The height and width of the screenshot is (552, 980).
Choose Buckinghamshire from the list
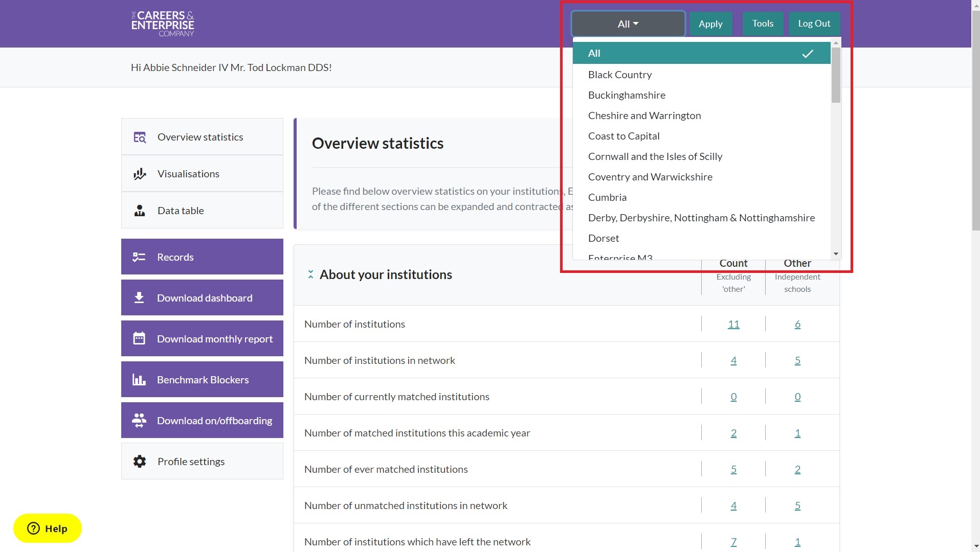pos(701,95)
